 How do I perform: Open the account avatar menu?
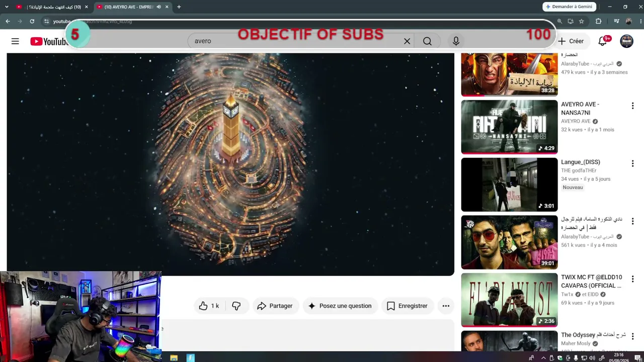point(626,41)
